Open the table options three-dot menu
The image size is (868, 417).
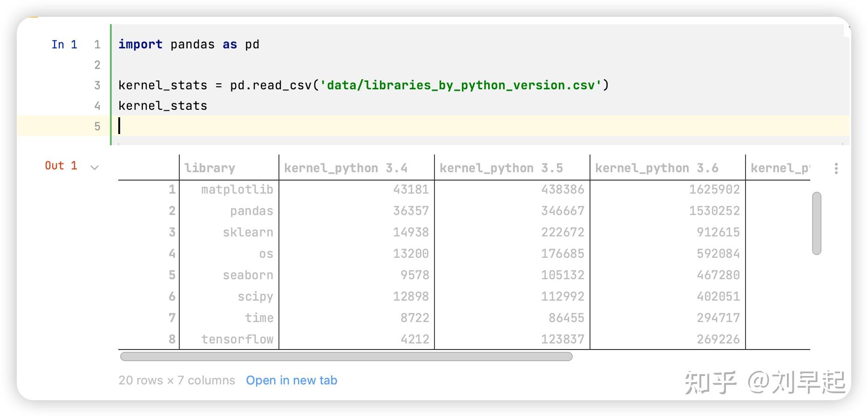(x=836, y=168)
